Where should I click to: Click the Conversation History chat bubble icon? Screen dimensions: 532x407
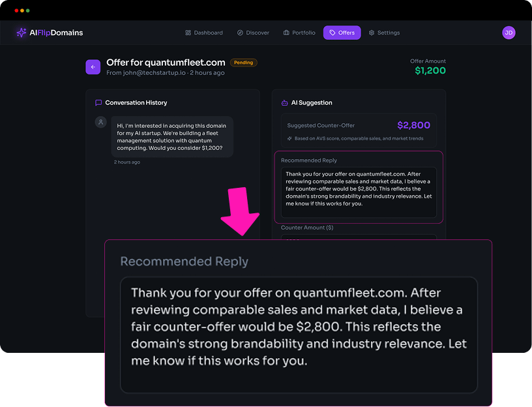coord(98,103)
